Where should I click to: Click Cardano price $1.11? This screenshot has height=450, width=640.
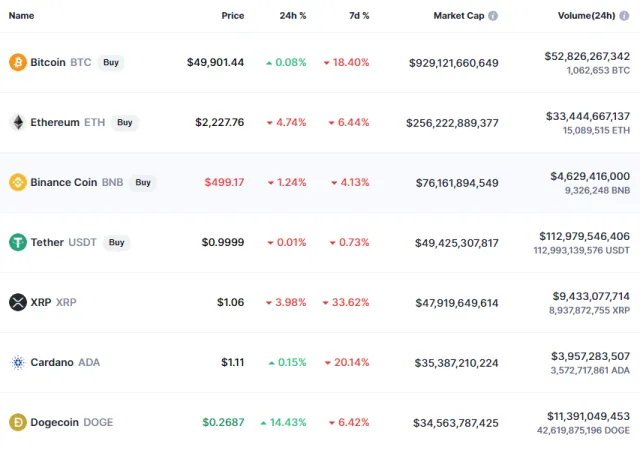point(233,363)
